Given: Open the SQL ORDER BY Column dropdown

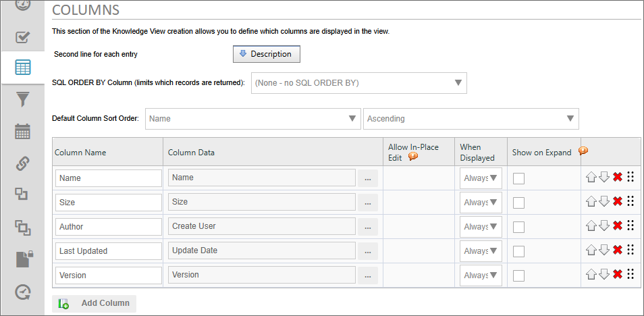Looking at the screenshot, I should [x=358, y=83].
